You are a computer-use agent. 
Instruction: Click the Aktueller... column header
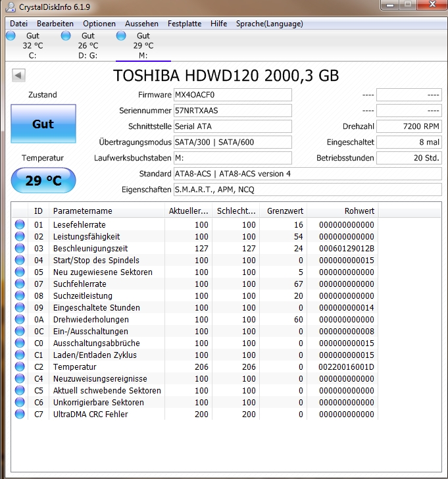[x=188, y=211]
